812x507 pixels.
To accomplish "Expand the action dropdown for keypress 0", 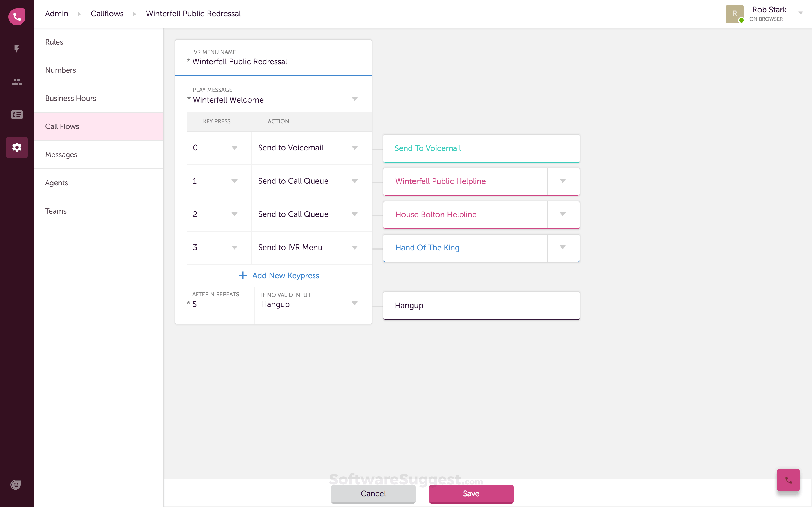I will 355,148.
